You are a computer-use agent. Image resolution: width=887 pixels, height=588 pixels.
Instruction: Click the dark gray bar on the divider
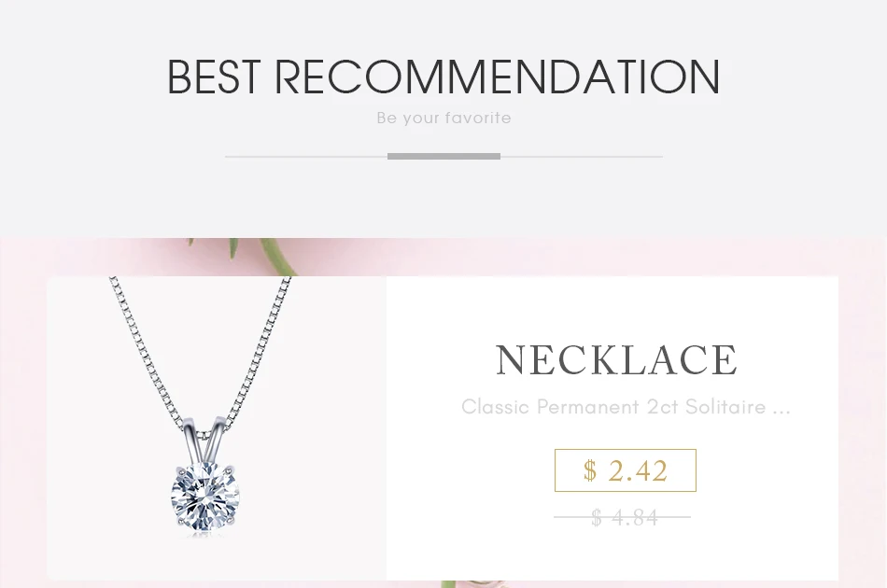pyautogui.click(x=443, y=156)
